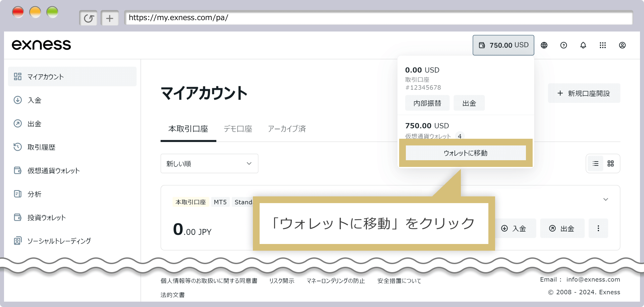
Task: Click the browser new tab plus button
Action: pyautogui.click(x=110, y=18)
